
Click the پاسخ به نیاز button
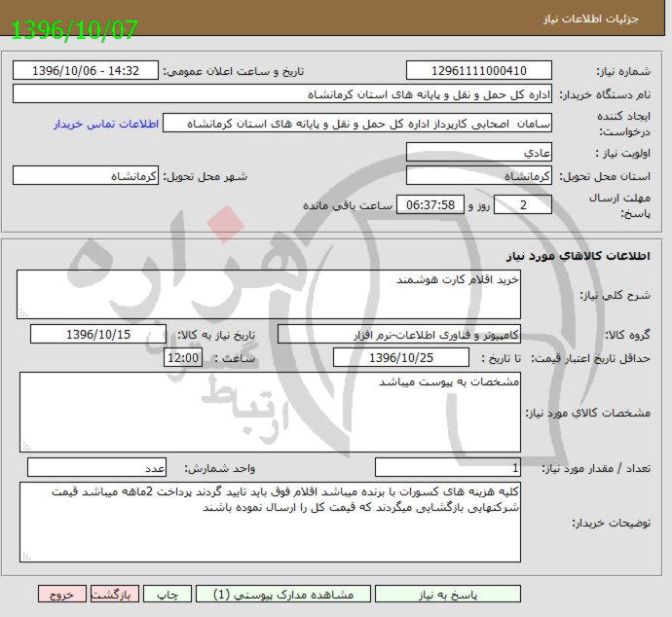[447, 594]
